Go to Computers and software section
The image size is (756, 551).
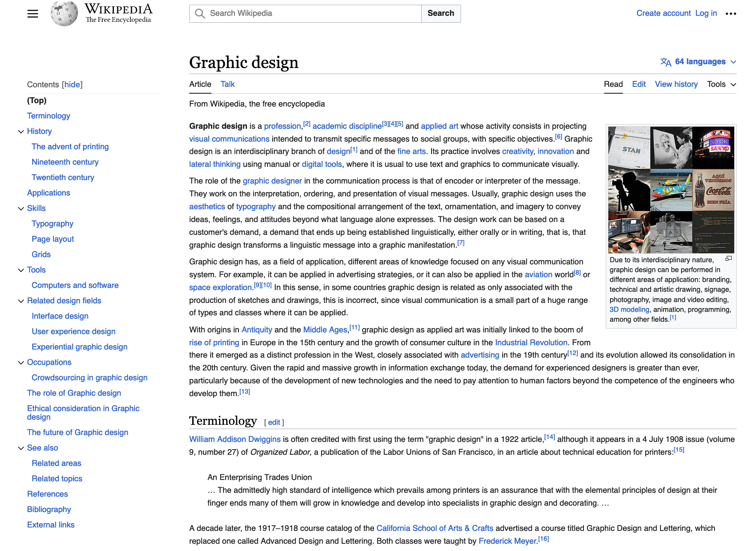75,285
